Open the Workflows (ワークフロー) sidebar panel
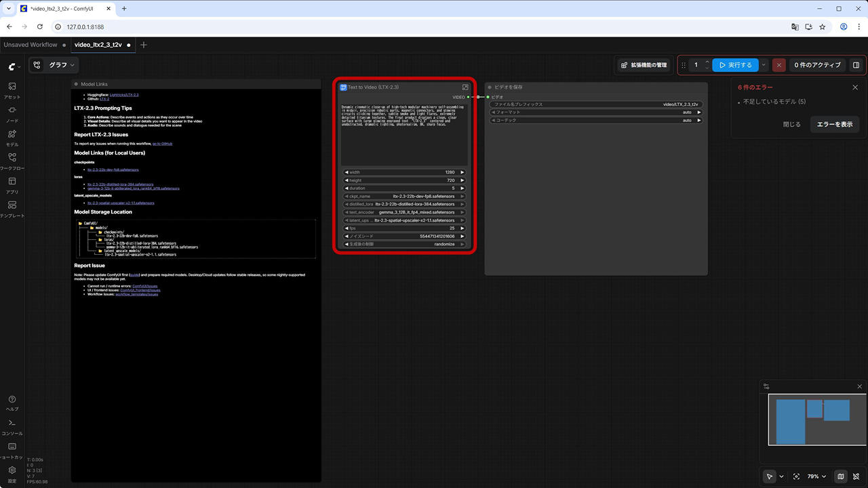The height and width of the screenshot is (488, 868). pos(12,161)
